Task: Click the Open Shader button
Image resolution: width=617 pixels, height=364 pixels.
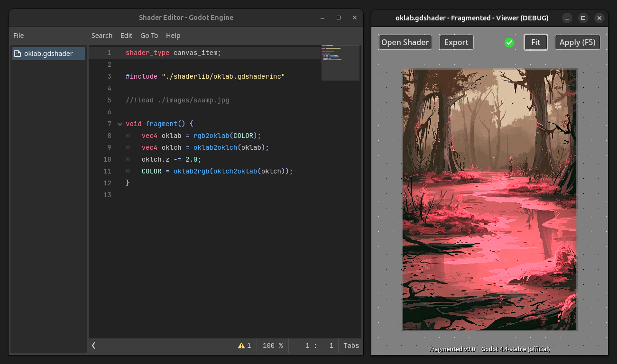Action: point(405,42)
